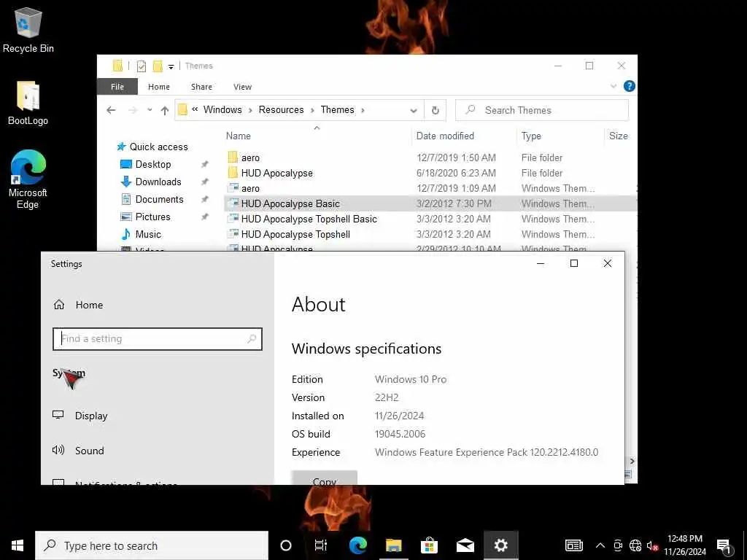
Task: Open Mail from the taskbar
Action: coord(465,545)
